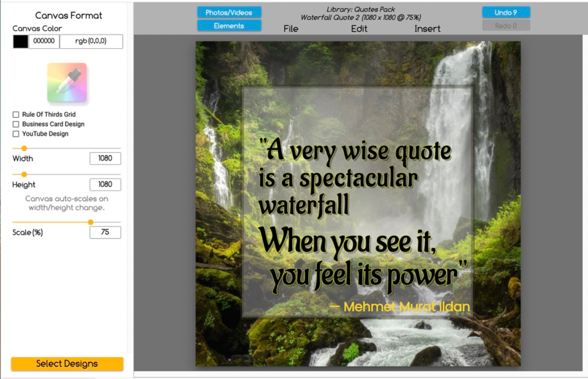This screenshot has height=379, width=588.
Task: Click the Undo 9 button
Action: (x=506, y=13)
